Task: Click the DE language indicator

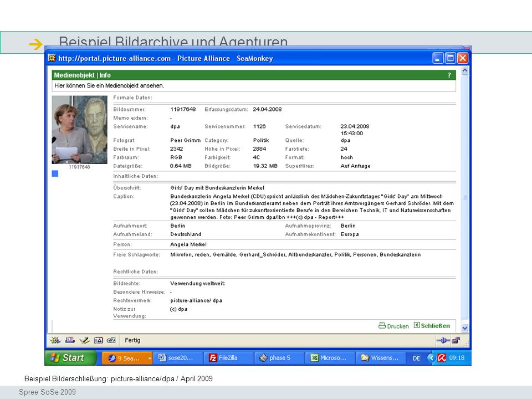Action: click(416, 359)
